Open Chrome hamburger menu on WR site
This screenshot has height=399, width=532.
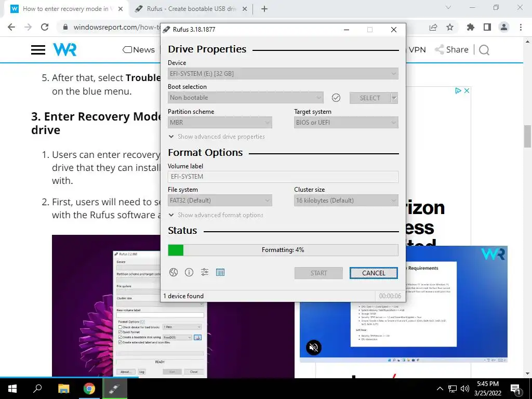coord(38,50)
